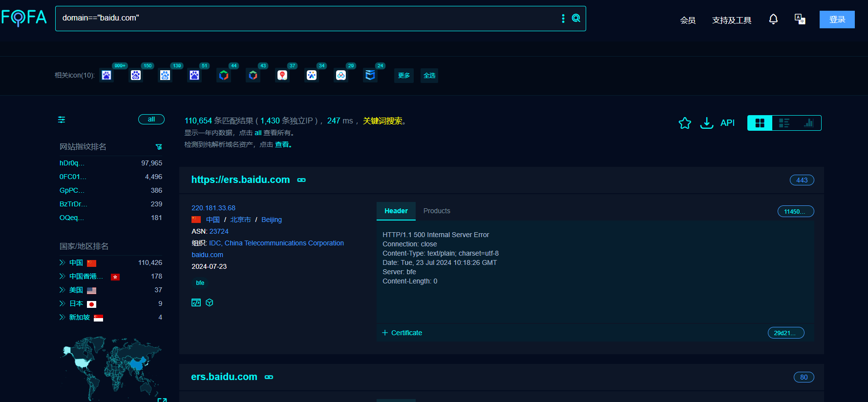This screenshot has height=402, width=868.
Task: Switch to list view layout
Action: pyautogui.click(x=784, y=123)
